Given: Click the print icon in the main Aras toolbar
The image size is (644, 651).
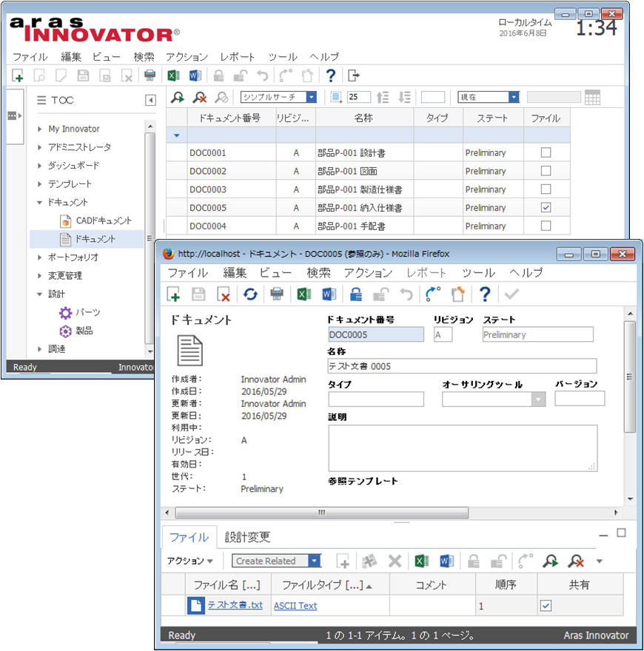Looking at the screenshot, I should [150, 75].
